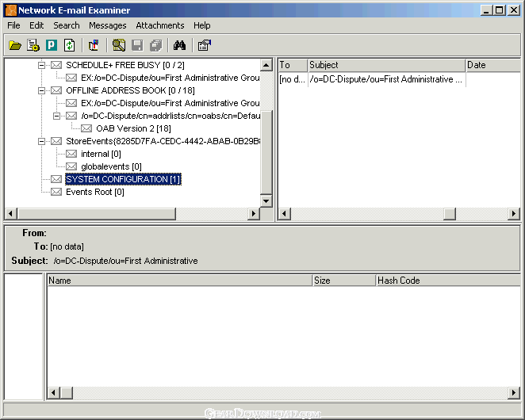Select the Events Root [0] folder
The width and height of the screenshot is (525, 420).
(x=95, y=192)
